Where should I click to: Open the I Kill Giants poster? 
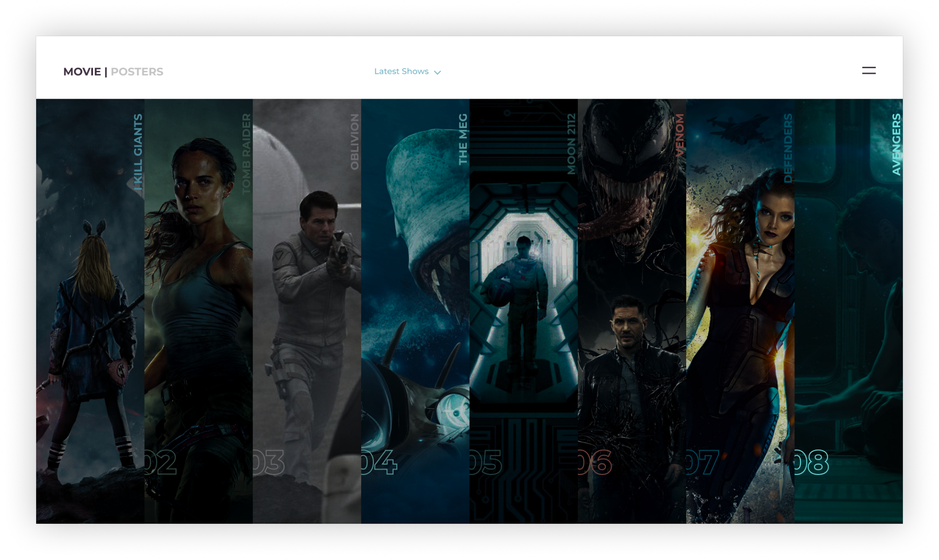(x=90, y=311)
